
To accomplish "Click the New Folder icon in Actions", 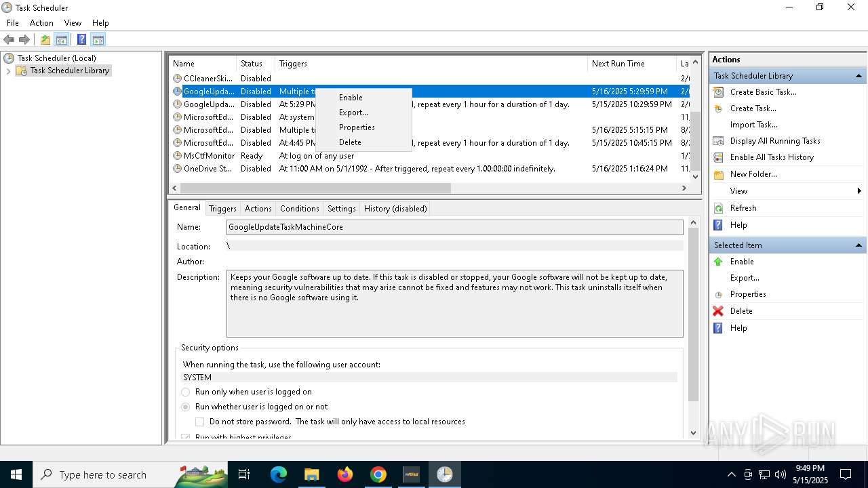I will coord(718,174).
